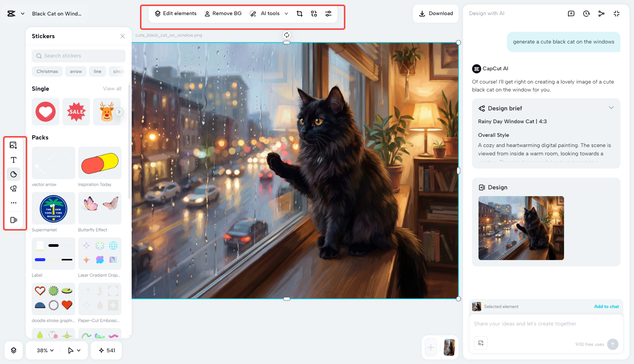Expand the AI tools dropdown arrow
The height and width of the screenshot is (364, 634).
tap(286, 14)
